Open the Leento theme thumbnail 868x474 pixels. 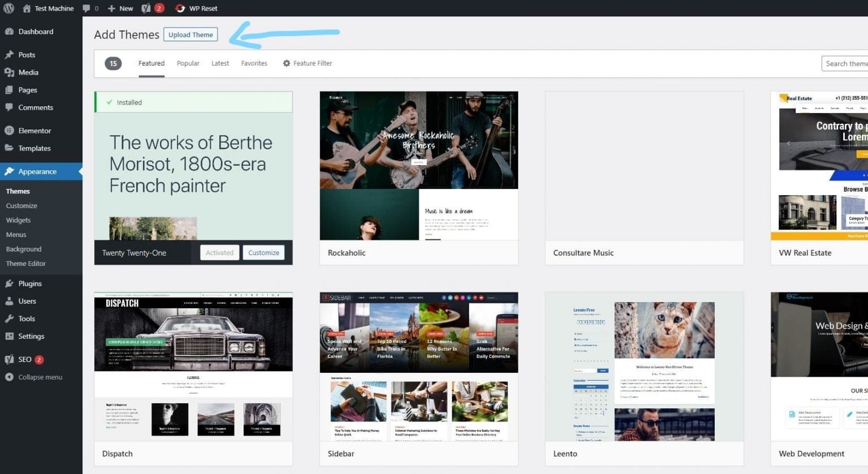click(x=644, y=367)
